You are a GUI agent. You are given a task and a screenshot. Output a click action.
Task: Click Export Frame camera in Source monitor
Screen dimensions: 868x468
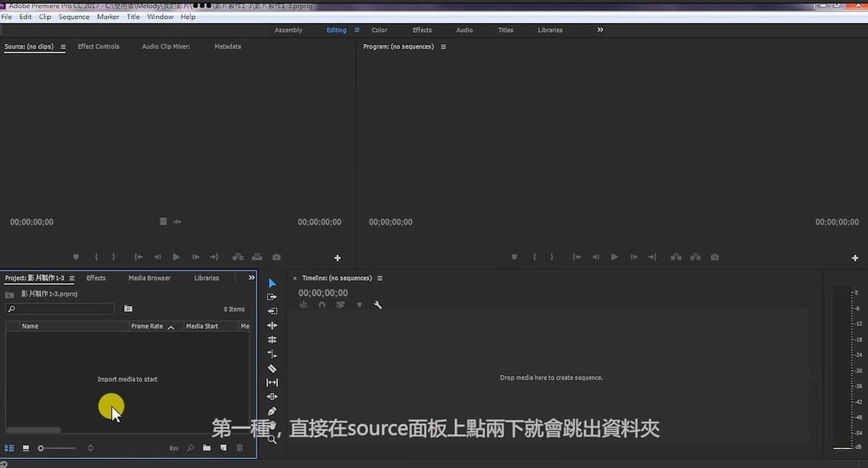point(276,257)
